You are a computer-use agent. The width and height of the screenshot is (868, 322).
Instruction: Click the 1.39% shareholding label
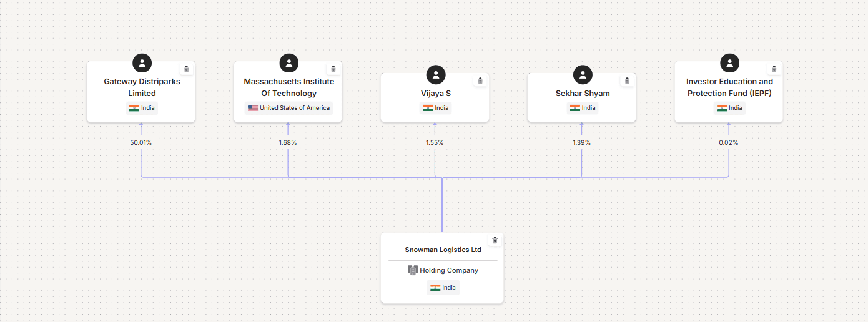(582, 143)
